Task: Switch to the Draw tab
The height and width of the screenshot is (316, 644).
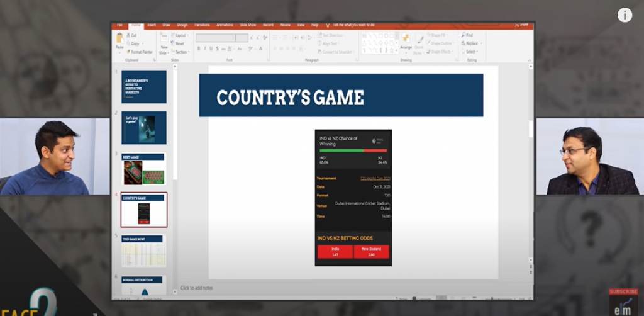Action: [x=166, y=25]
